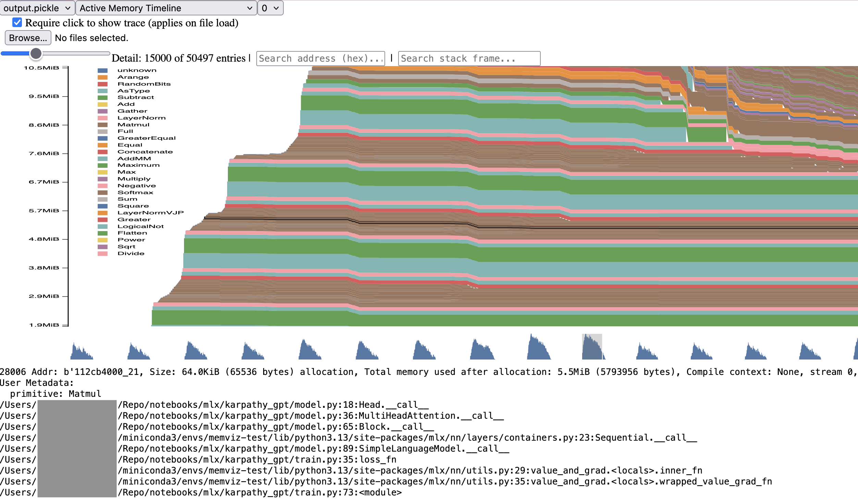Image resolution: width=858 pixels, height=504 pixels.
Task: Click the utils.py:29 inner_fn stack frame
Action: coord(351,470)
